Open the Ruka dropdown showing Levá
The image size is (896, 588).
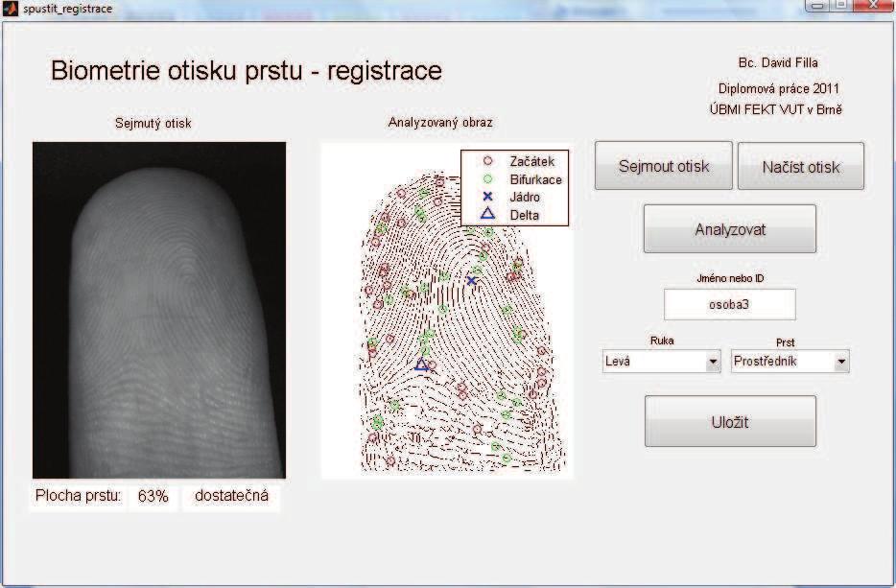coord(662,361)
